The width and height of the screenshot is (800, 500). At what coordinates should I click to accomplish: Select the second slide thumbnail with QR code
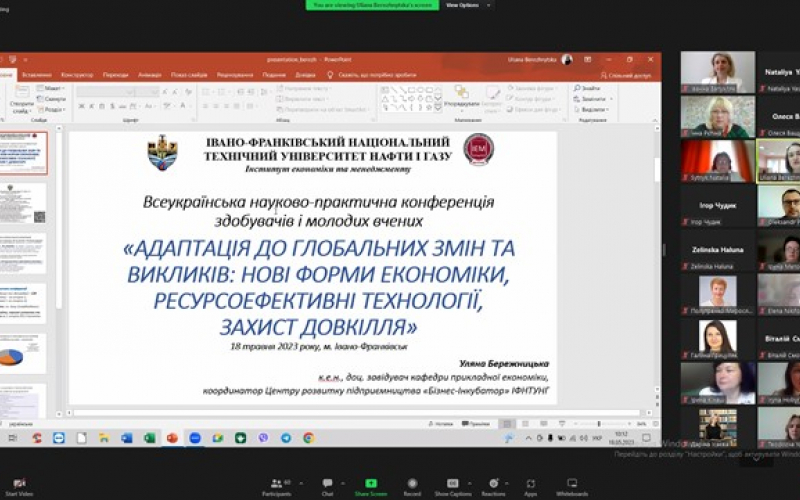23,203
